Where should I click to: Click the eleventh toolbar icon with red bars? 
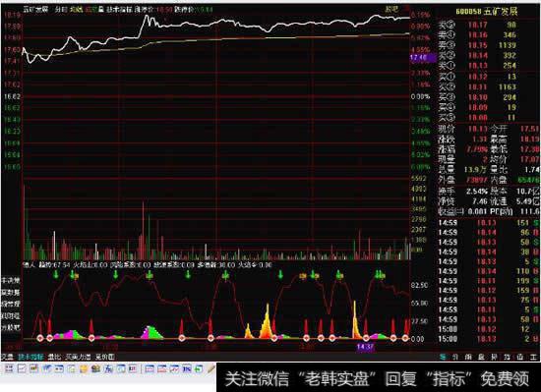click(133, 369)
